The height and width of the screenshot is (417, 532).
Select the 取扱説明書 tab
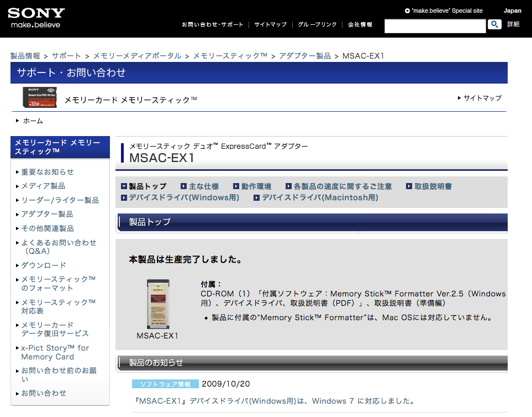pos(433,186)
